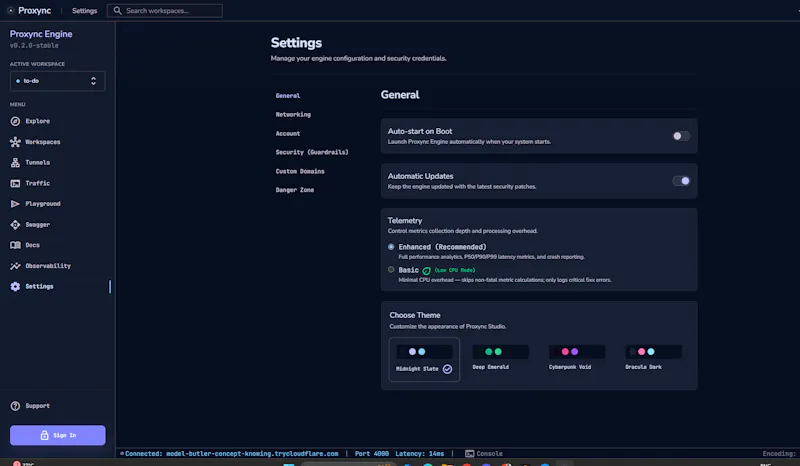Click the "Latency: 14ms" status entry
The height and width of the screenshot is (466, 800).
419,453
